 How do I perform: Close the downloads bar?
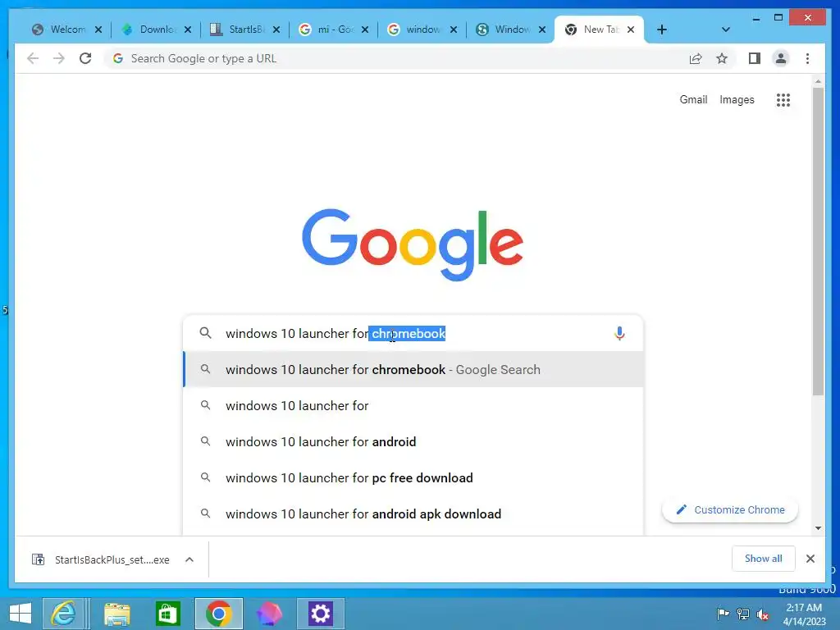[x=810, y=559]
